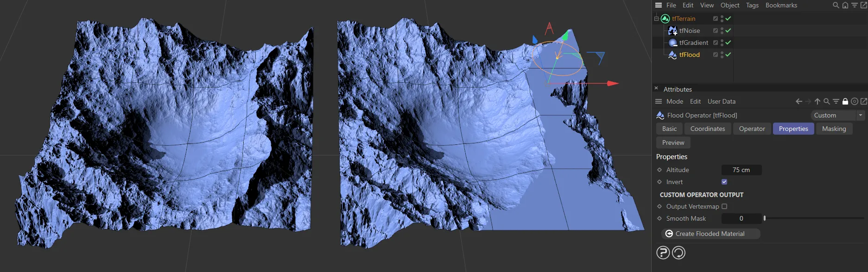
Task: Select the tfNoise operator icon
Action: point(672,31)
